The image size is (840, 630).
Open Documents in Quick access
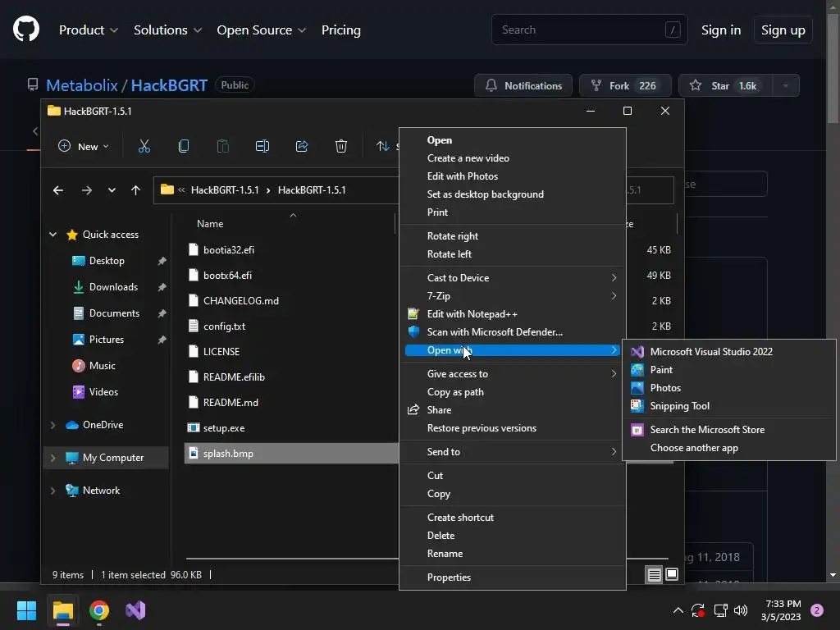tap(114, 313)
